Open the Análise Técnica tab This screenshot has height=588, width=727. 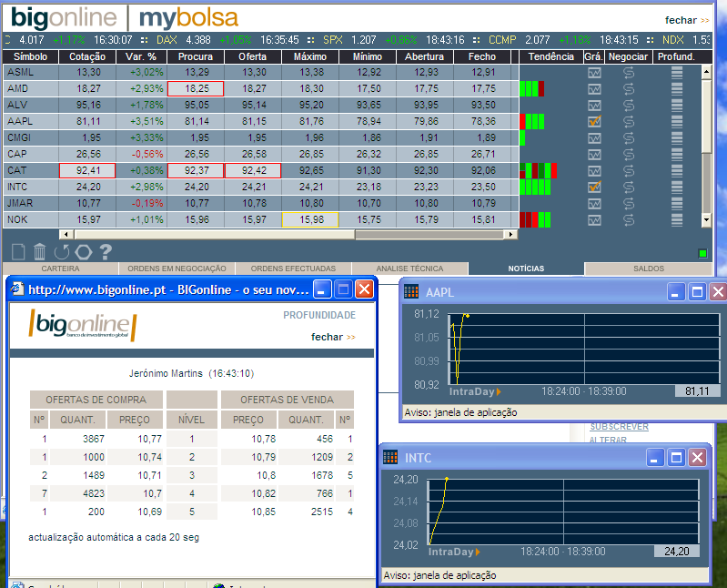point(409,269)
